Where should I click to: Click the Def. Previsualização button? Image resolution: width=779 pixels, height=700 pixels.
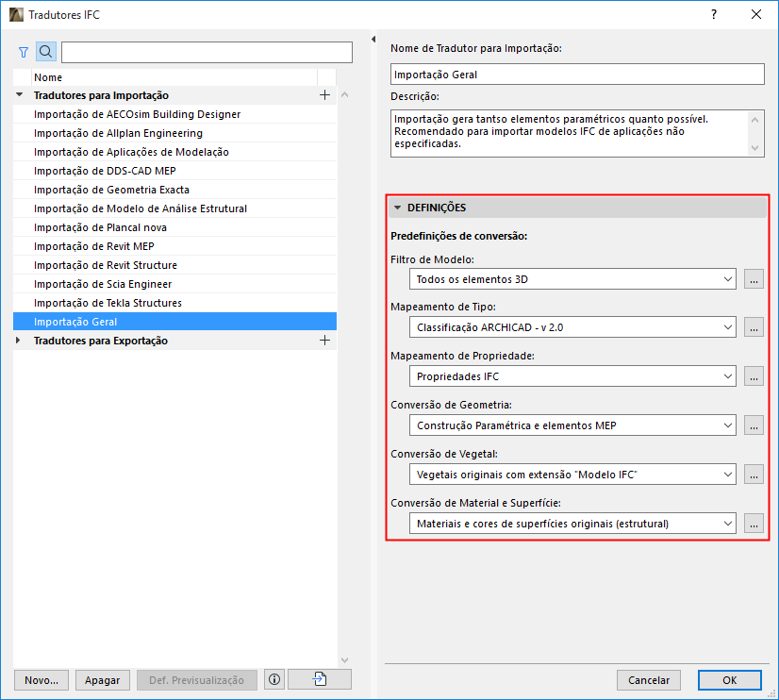(x=197, y=680)
